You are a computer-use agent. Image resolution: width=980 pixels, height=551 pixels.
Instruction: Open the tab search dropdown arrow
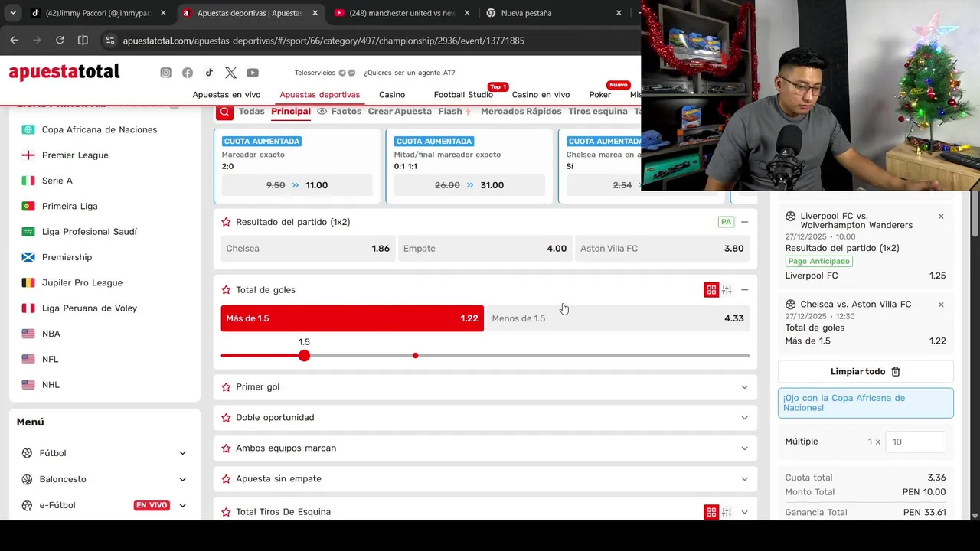(x=13, y=13)
